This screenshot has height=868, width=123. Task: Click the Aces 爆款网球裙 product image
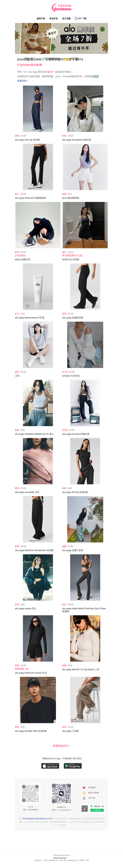click(85, 167)
